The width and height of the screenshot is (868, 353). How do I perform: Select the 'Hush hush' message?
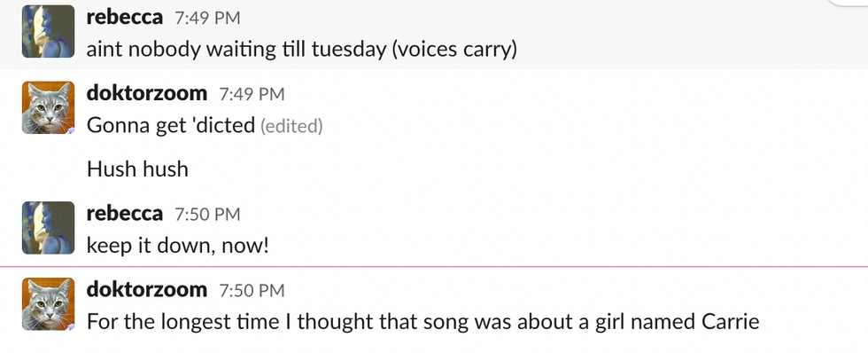click(x=137, y=169)
